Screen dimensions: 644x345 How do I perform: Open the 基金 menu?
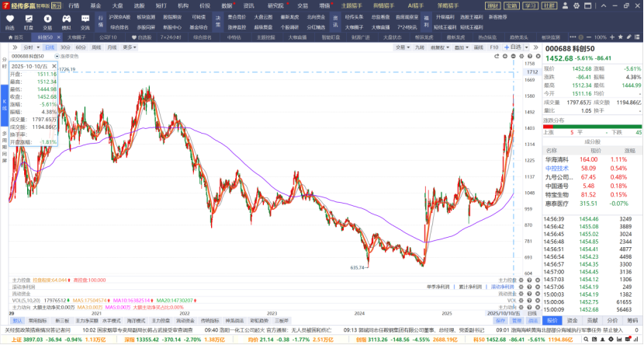95,5
